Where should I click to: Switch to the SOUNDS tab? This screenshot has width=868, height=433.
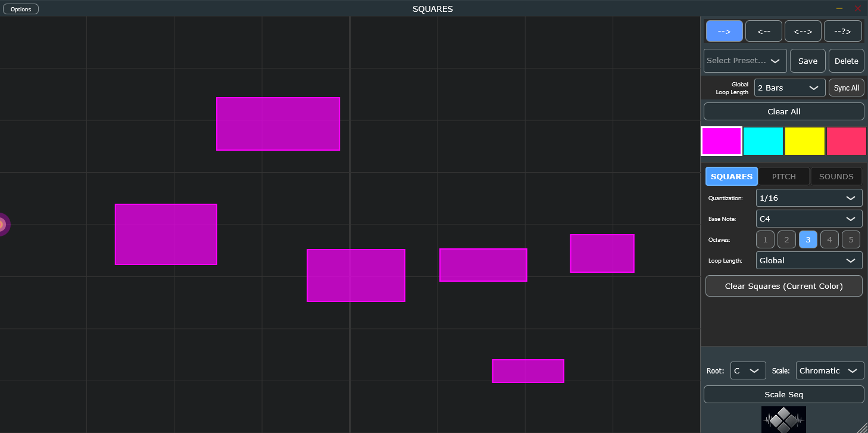point(836,176)
